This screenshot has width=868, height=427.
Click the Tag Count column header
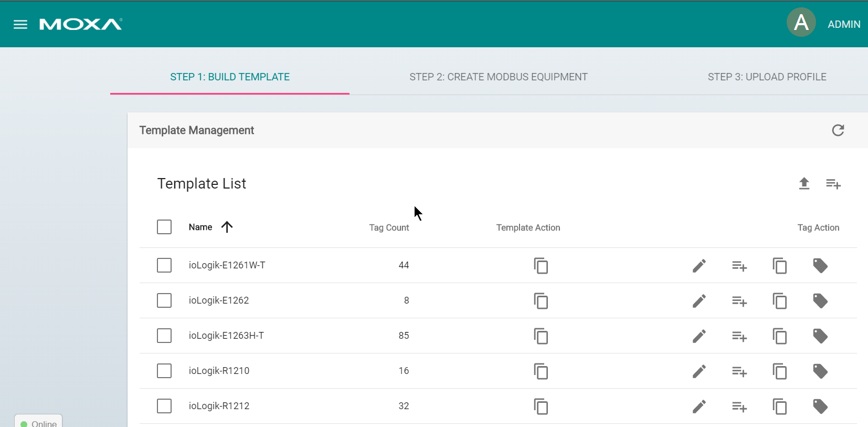point(389,227)
